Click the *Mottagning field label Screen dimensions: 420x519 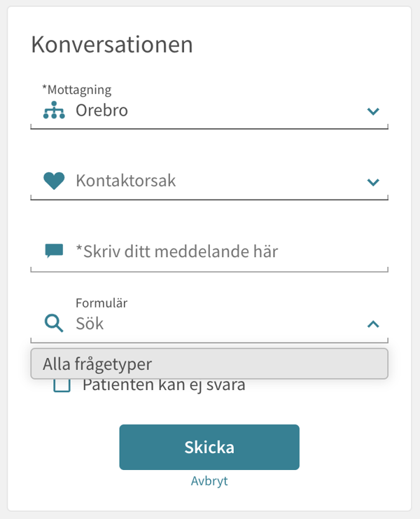[x=77, y=90]
